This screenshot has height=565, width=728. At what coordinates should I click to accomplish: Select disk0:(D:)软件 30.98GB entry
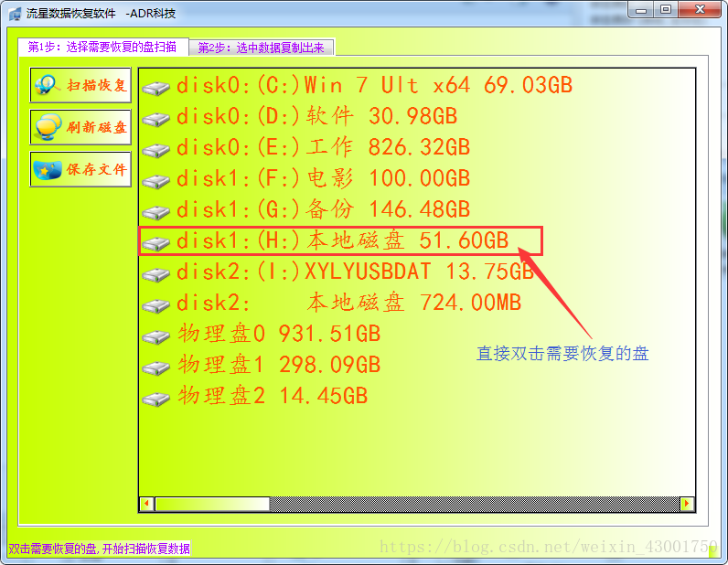(x=316, y=116)
